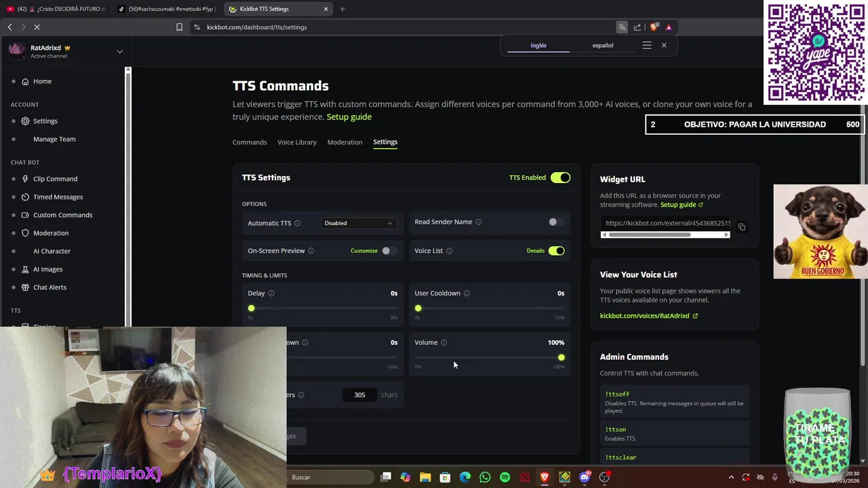The height and width of the screenshot is (488, 868).
Task: Stop page loading with the X button
Action: (37, 27)
